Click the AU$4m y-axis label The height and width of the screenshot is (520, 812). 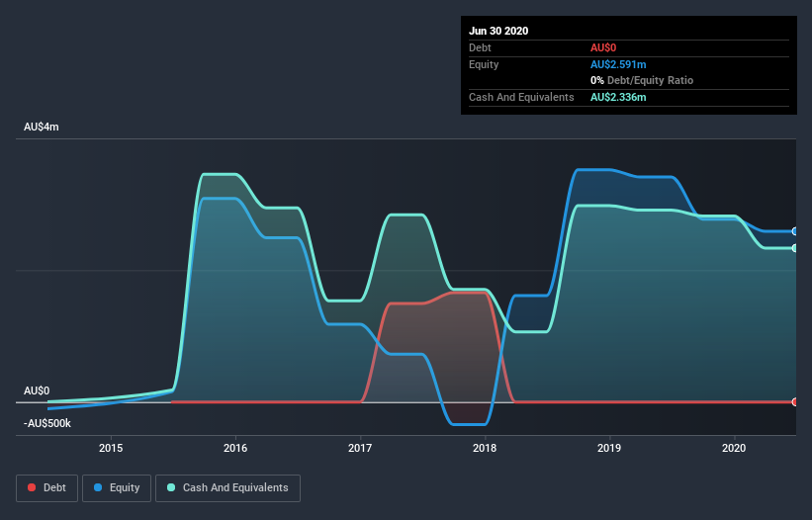tap(42, 127)
